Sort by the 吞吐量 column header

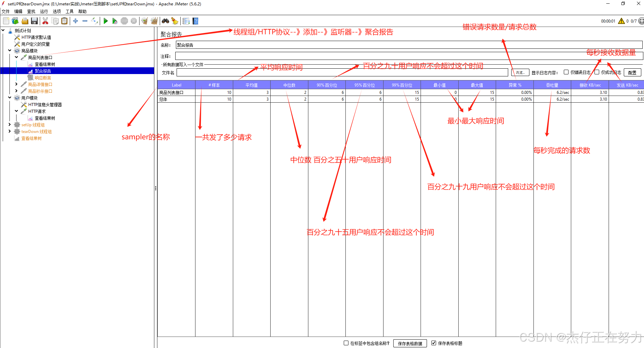pyautogui.click(x=552, y=85)
